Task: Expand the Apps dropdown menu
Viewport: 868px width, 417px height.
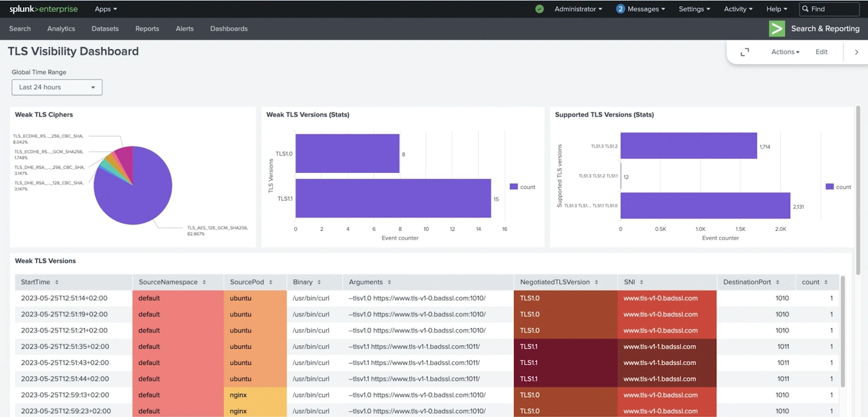Action: (x=106, y=9)
